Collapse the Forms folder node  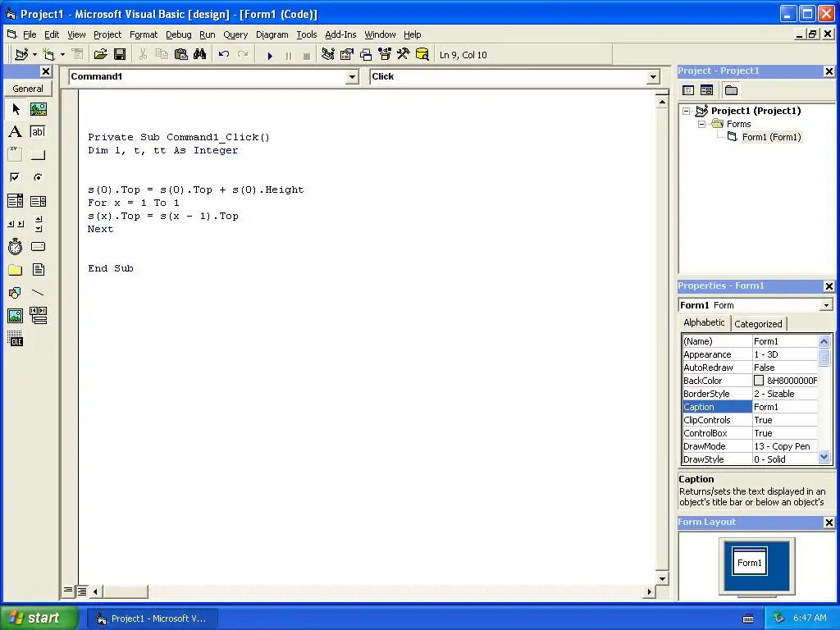coord(702,125)
